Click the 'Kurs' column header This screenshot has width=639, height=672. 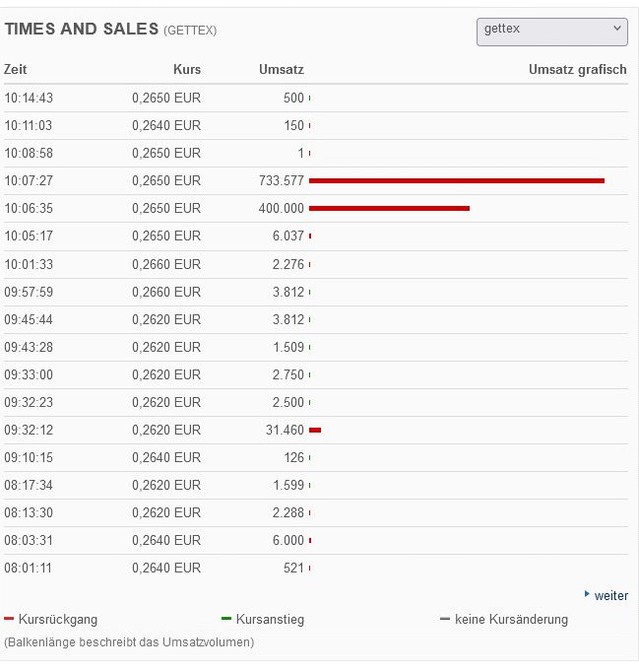point(187,69)
